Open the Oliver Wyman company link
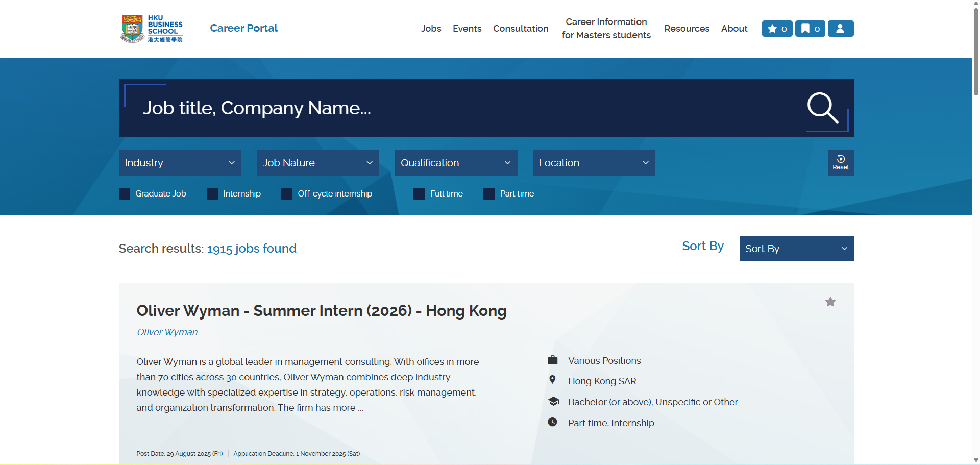Screen dimensions: 980x465 tap(167, 332)
